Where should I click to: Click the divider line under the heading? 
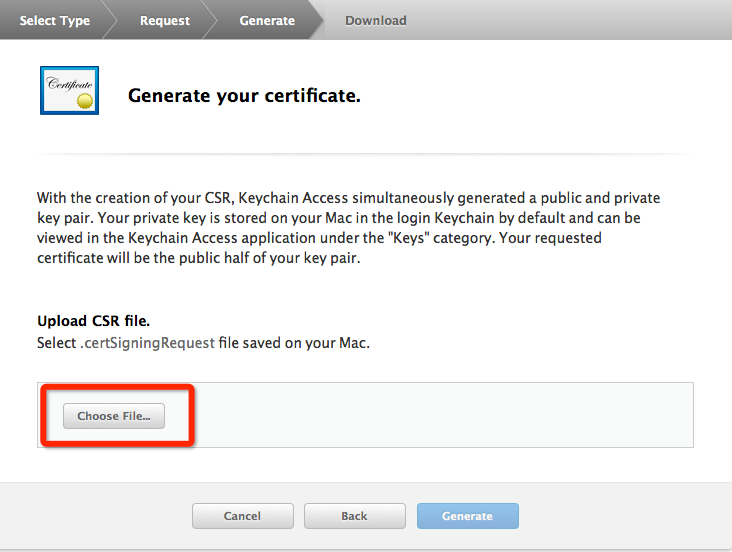tap(365, 154)
